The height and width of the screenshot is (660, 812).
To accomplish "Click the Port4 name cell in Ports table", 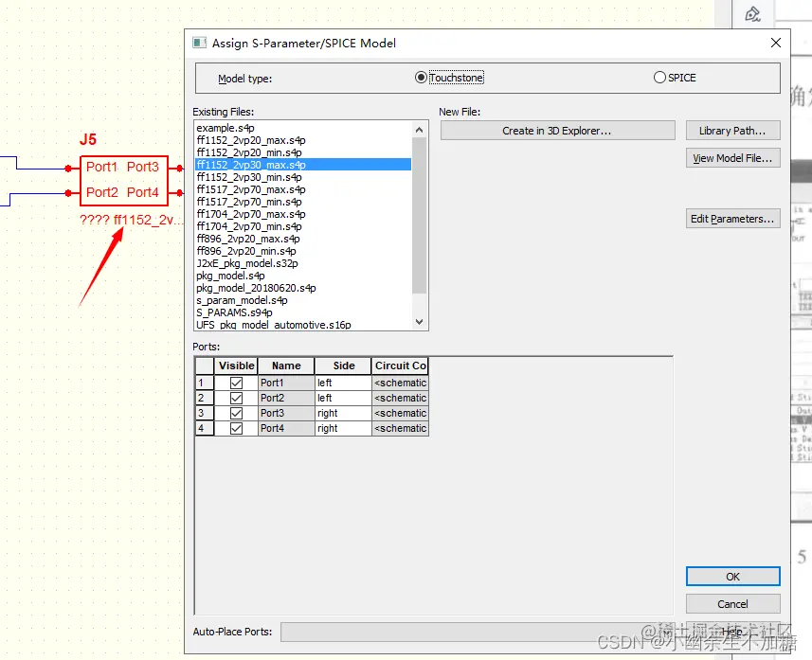I will pyautogui.click(x=286, y=429).
